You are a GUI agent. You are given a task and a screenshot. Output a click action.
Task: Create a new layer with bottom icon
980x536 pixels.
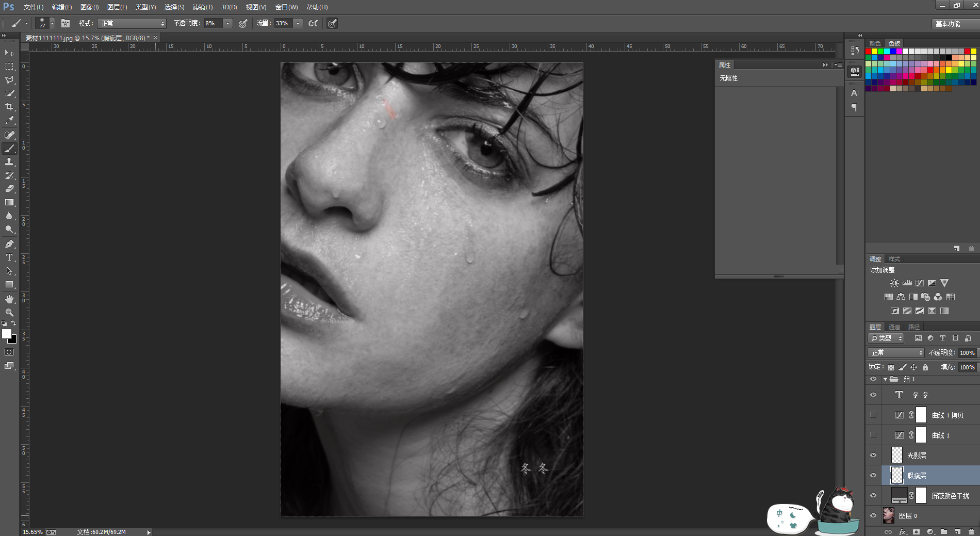[957, 531]
